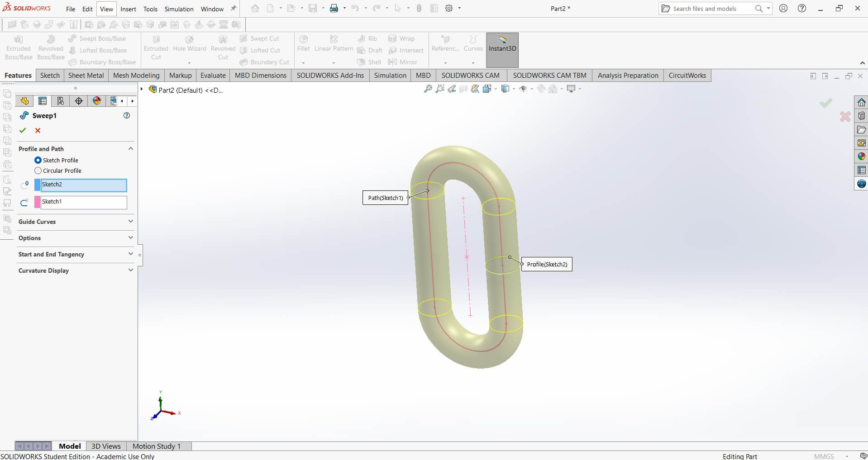Pin the menu bar with pushpin icon
This screenshot has width=868, height=460.
234,8
